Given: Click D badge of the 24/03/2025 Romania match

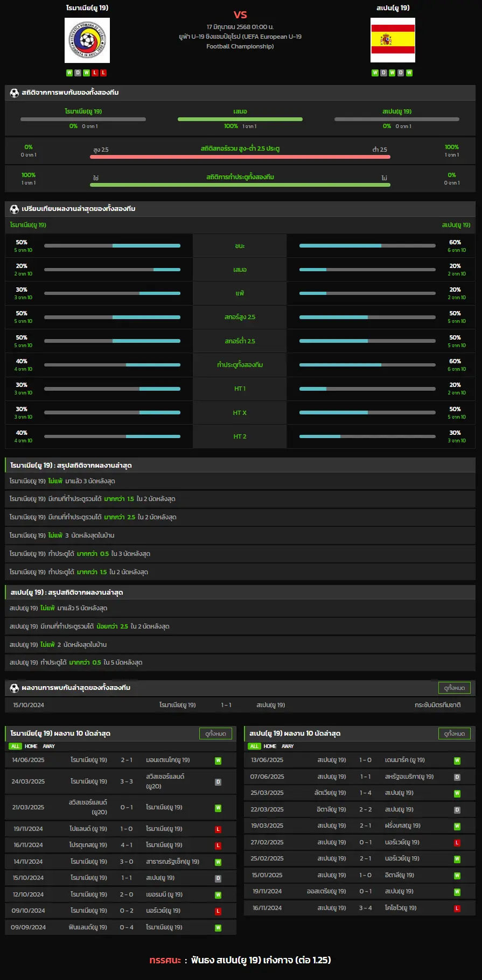Looking at the screenshot, I should (x=218, y=782).
